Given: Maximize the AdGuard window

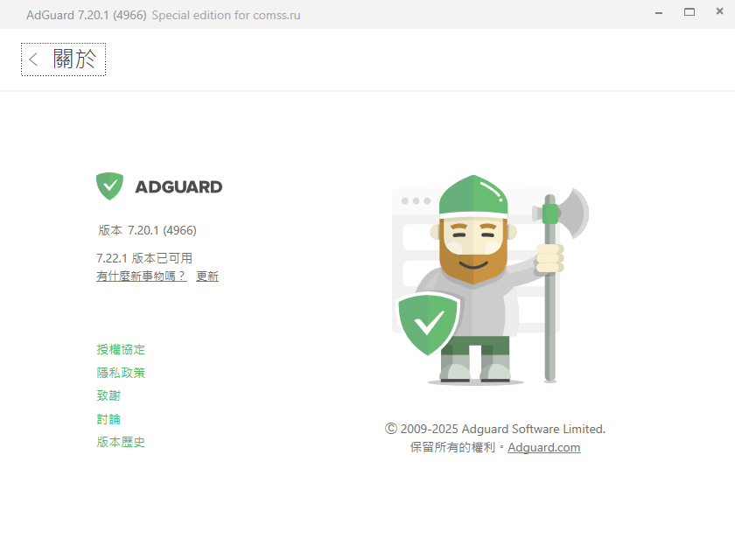Looking at the screenshot, I should 689,12.
